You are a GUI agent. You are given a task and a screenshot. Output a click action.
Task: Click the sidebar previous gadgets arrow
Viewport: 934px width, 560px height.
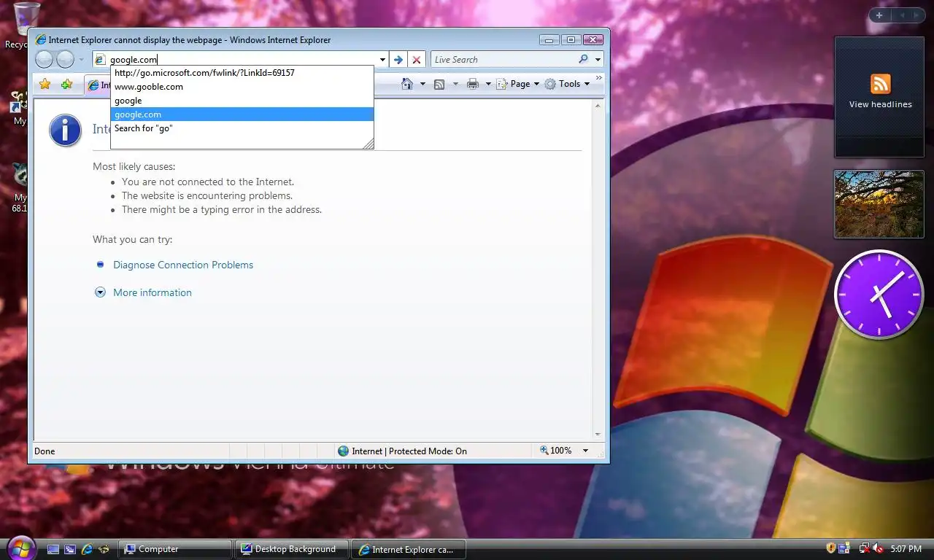click(x=900, y=15)
